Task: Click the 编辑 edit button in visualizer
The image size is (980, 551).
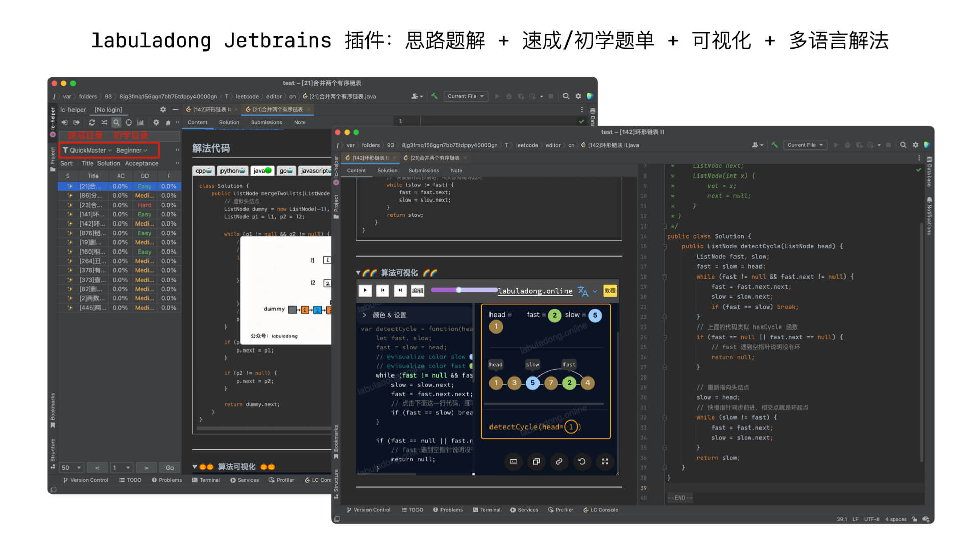Action: point(418,291)
